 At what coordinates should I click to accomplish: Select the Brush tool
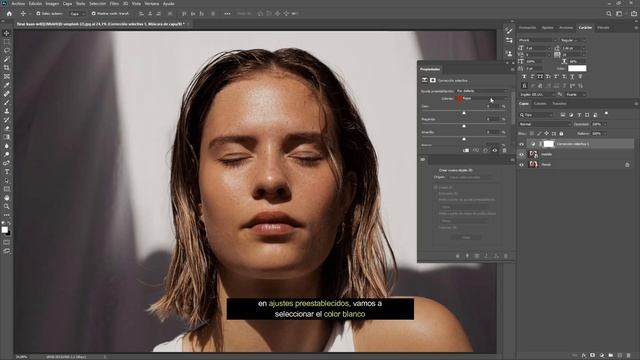point(7,102)
